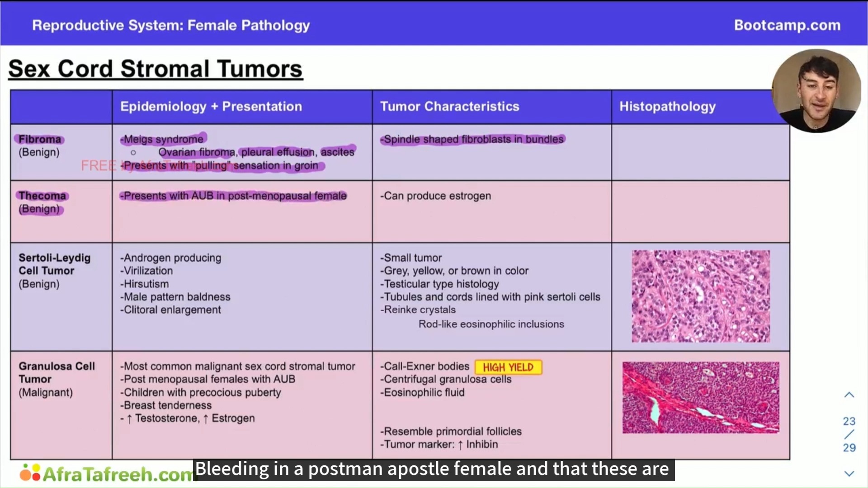Viewport: 868px width, 488px height.
Task: Click 'Androgen producing' text
Action: (171, 258)
